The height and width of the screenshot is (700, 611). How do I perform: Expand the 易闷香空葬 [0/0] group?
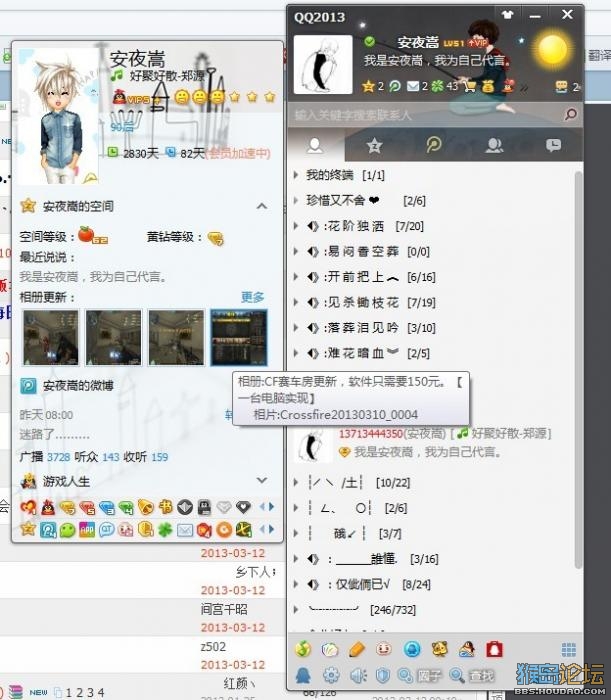pos(295,251)
